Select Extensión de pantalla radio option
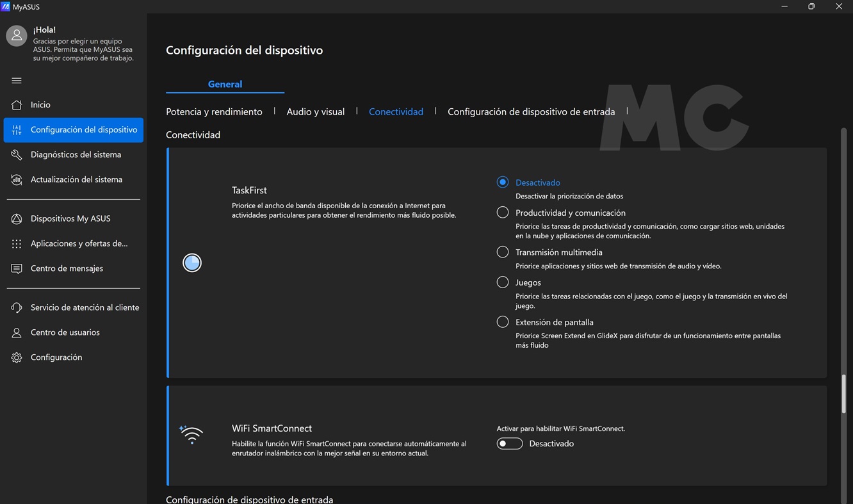 tap(503, 322)
